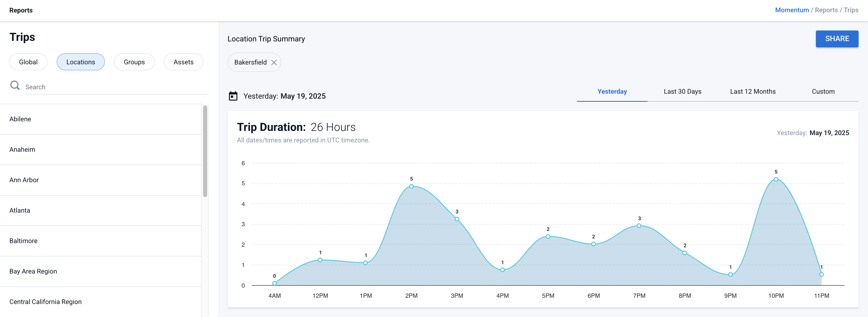Switch to the Last 30 Days tab
Screen dimensions: 868x317
tap(682, 91)
